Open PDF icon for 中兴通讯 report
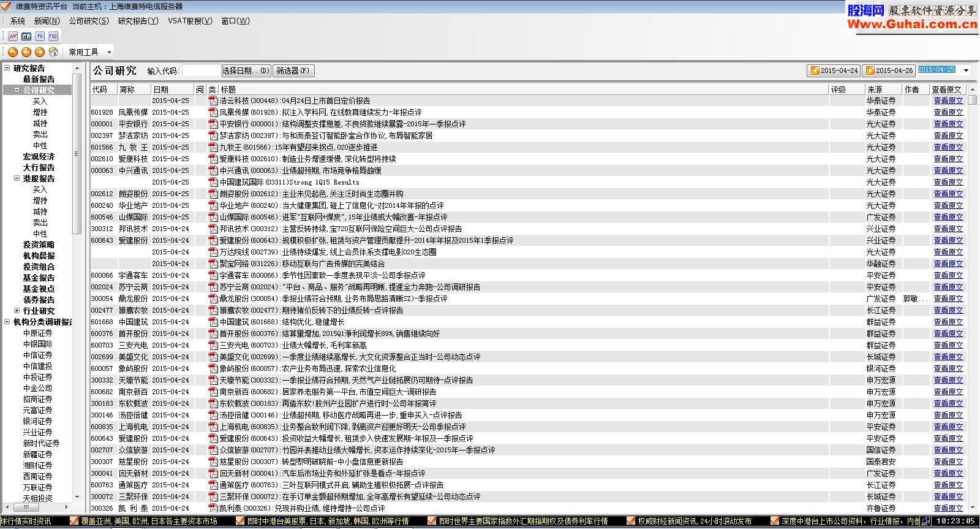Screen dimensions: 980x529 [x=213, y=170]
